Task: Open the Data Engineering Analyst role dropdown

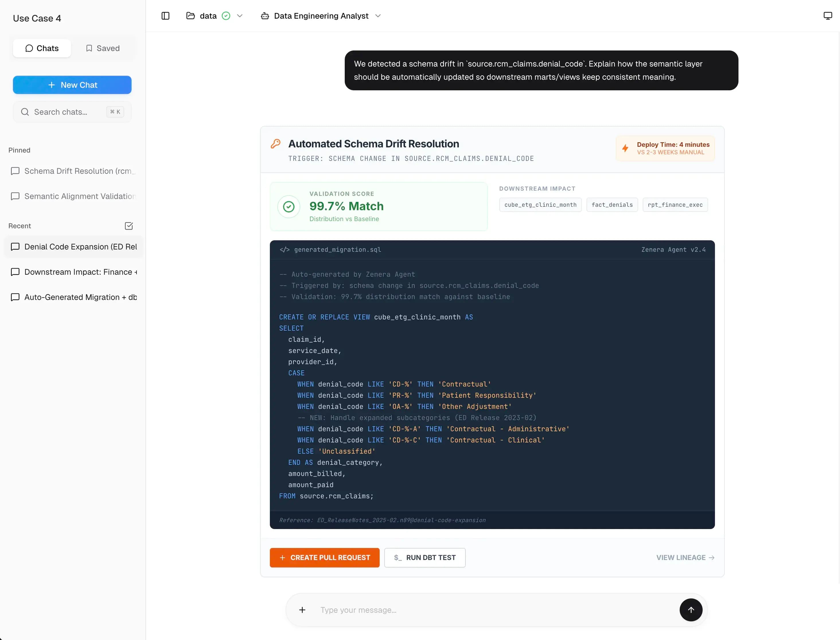Action: pyautogui.click(x=377, y=15)
